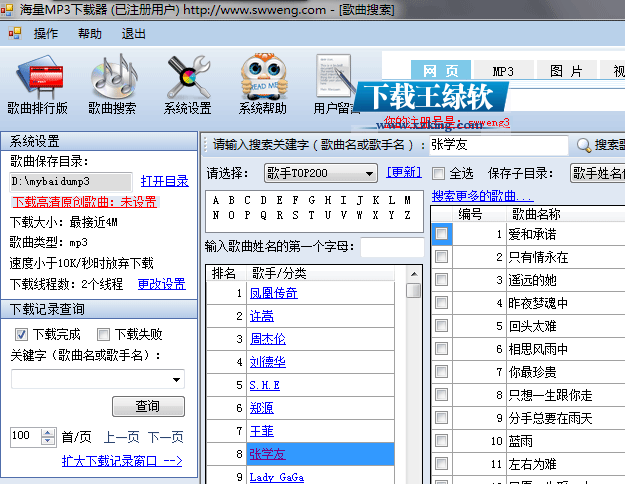Select singer 刘德华 in the list
The height and width of the screenshot is (484, 625).
pos(267,362)
